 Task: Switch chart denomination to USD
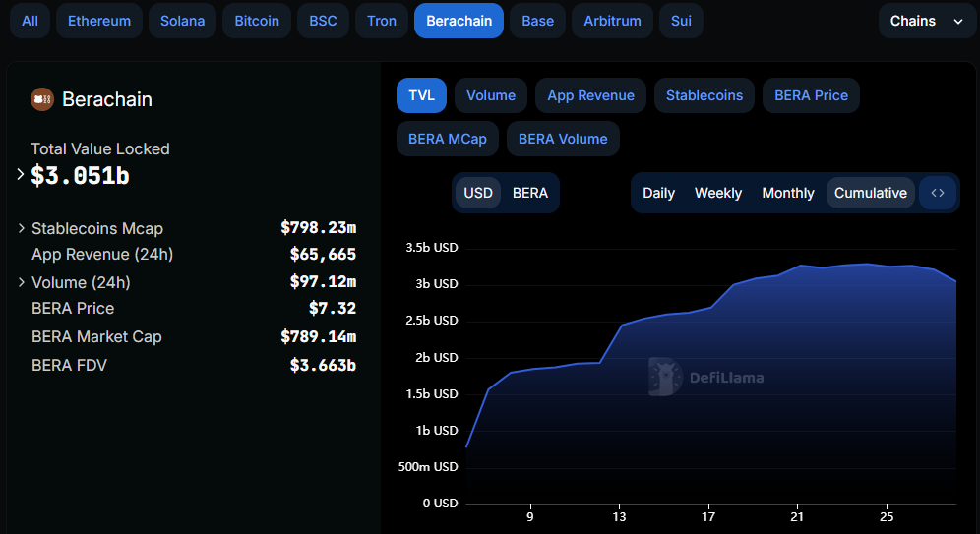click(478, 193)
